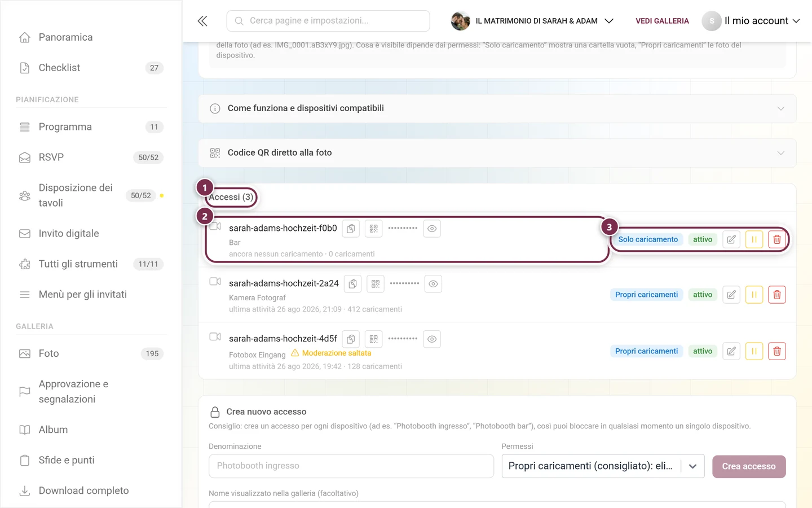Reveal password for sarah-adams-hochzeit-4d5f
This screenshot has width=812, height=508.
click(432, 339)
